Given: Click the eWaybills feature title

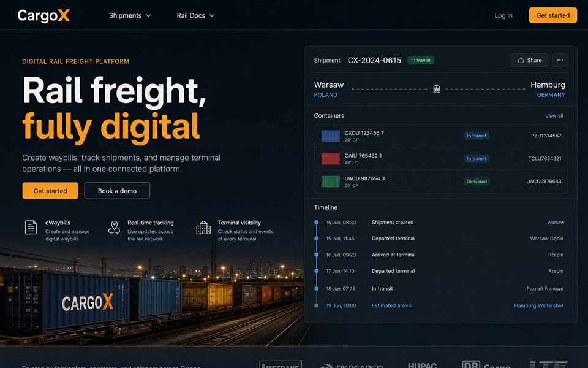Looking at the screenshot, I should tap(58, 223).
